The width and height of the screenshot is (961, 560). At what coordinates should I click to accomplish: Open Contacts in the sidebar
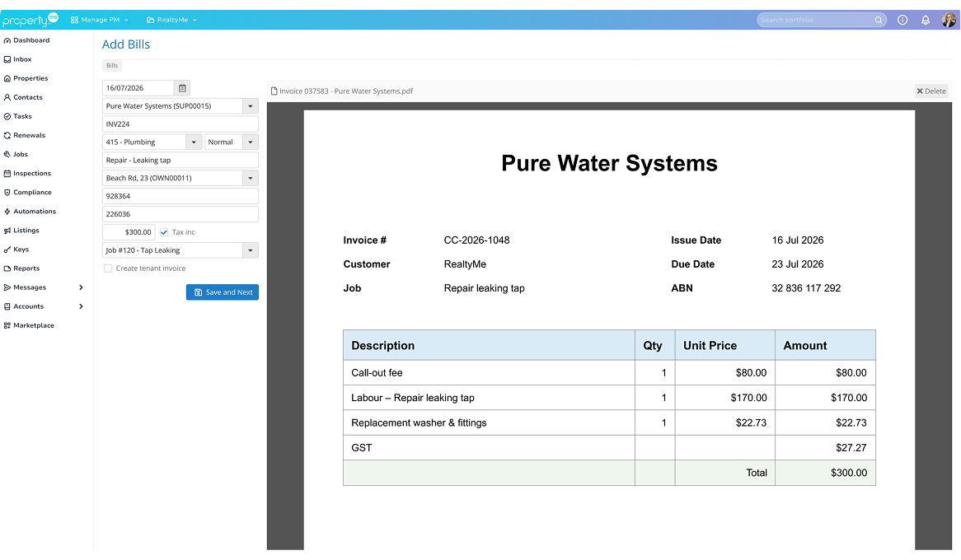point(23,97)
